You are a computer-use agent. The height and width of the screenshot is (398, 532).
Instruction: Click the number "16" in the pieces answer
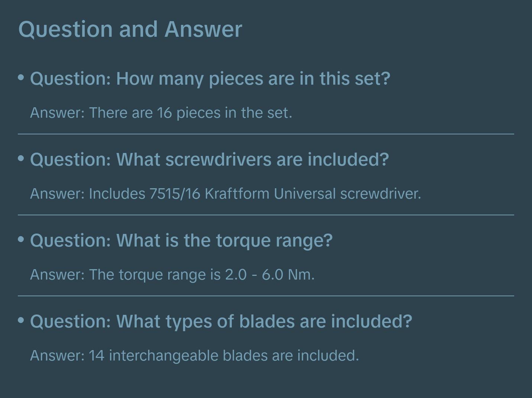click(x=164, y=113)
